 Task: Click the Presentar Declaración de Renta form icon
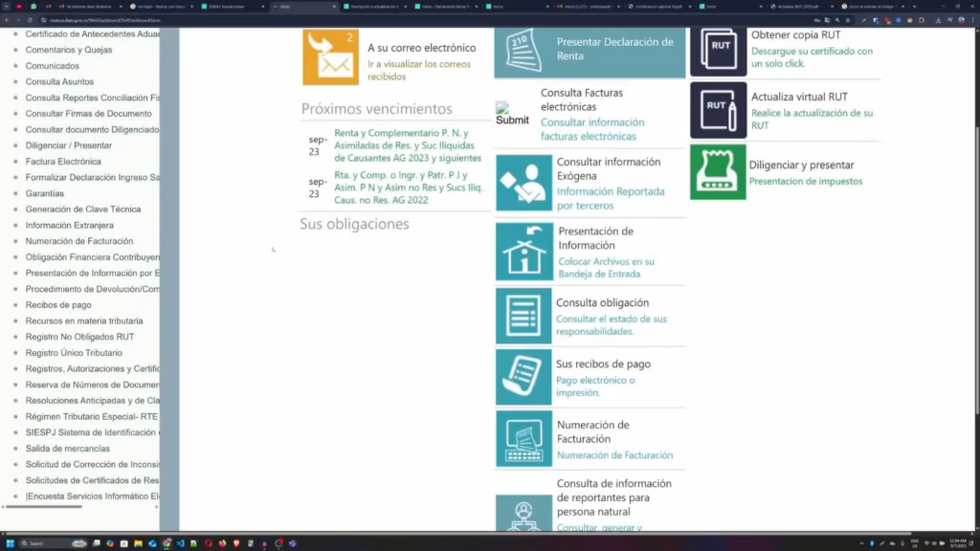pyautogui.click(x=523, y=50)
